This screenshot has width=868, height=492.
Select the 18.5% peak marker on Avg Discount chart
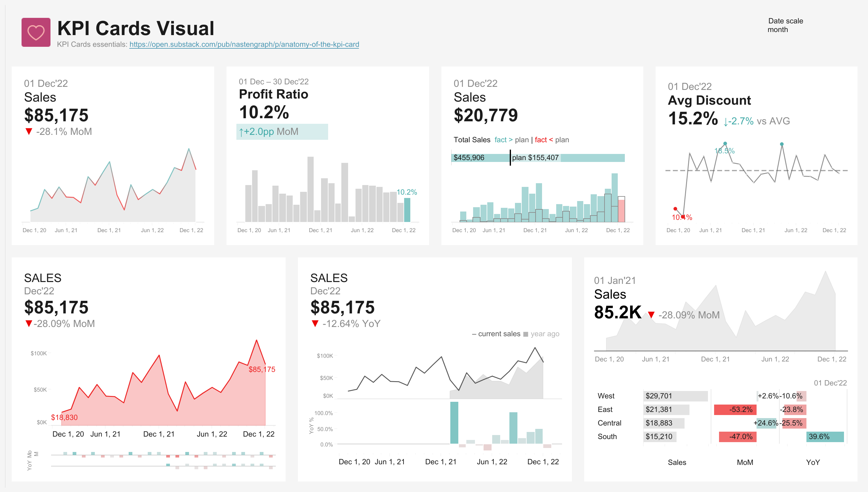725,143
